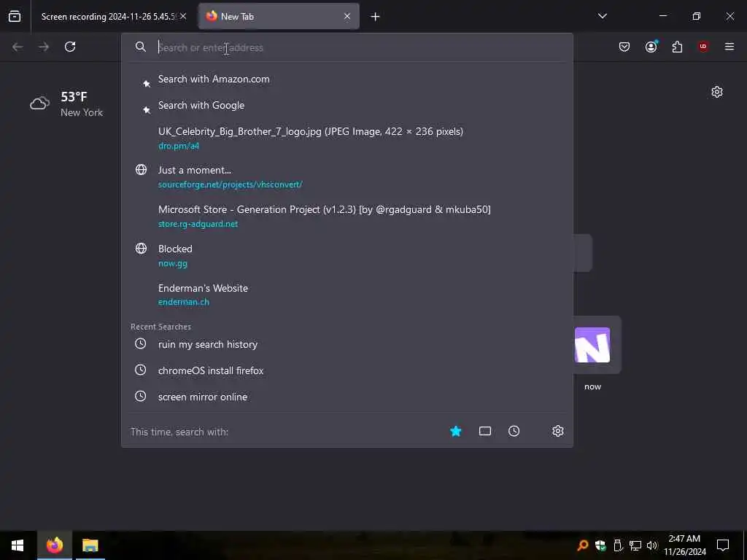Open the Firefox application menu
The height and width of the screenshot is (560, 747).
(x=729, y=47)
